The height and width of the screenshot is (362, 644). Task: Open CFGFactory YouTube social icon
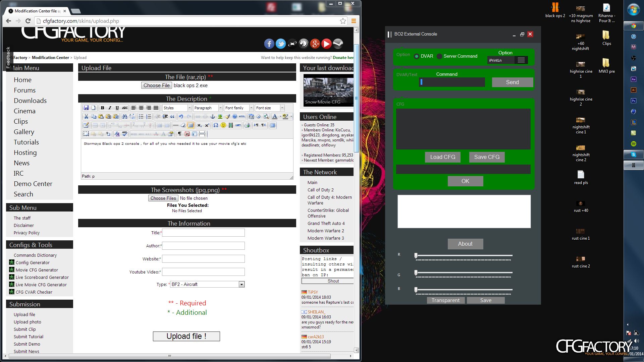tap(326, 44)
